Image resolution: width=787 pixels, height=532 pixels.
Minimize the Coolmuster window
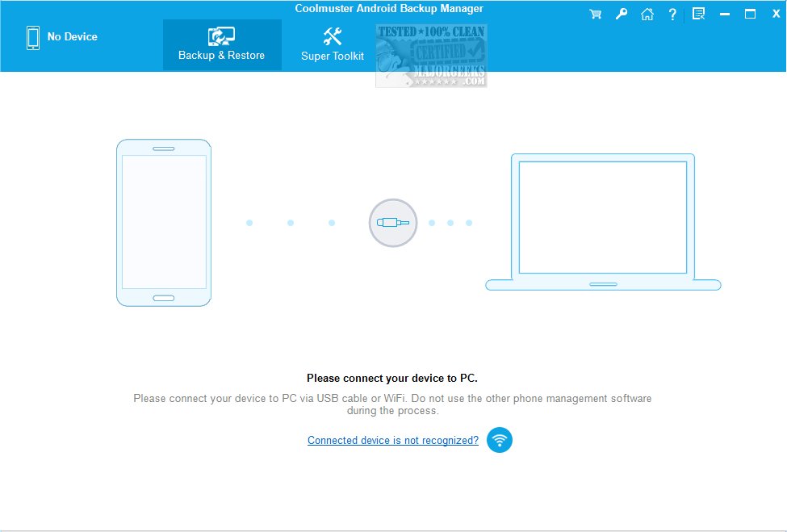pos(725,15)
